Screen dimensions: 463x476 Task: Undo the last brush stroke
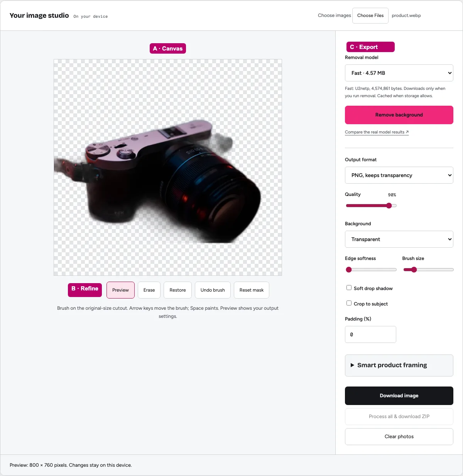click(213, 290)
